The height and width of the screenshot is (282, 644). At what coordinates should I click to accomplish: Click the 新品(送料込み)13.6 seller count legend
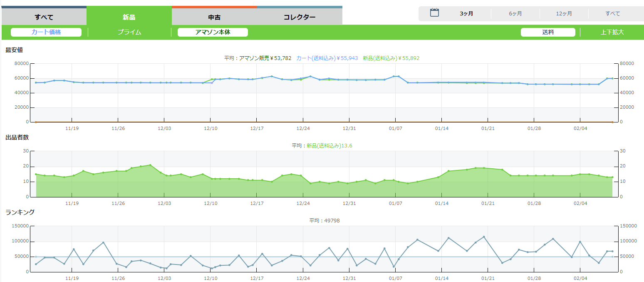(329, 146)
